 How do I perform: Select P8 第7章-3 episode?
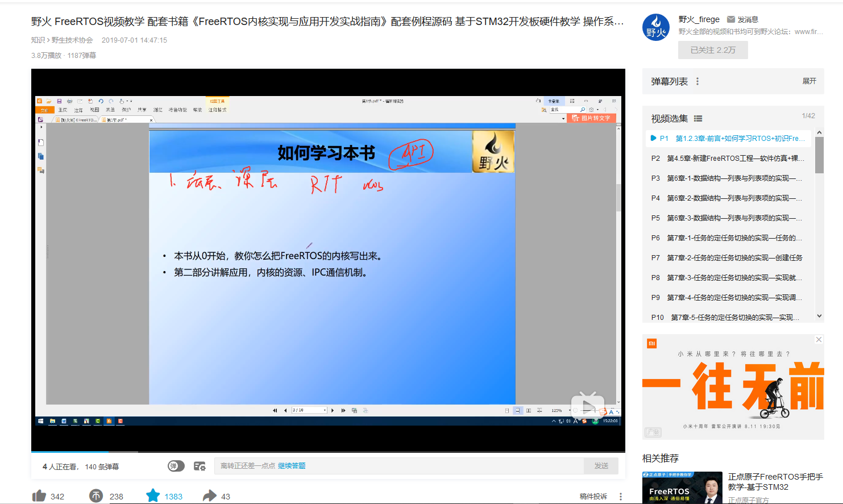pyautogui.click(x=729, y=278)
